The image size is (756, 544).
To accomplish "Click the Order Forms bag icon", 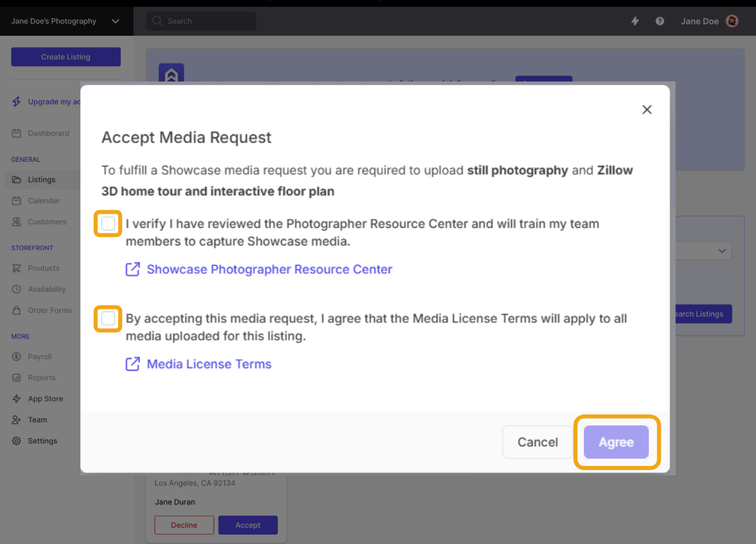I will click(x=16, y=310).
